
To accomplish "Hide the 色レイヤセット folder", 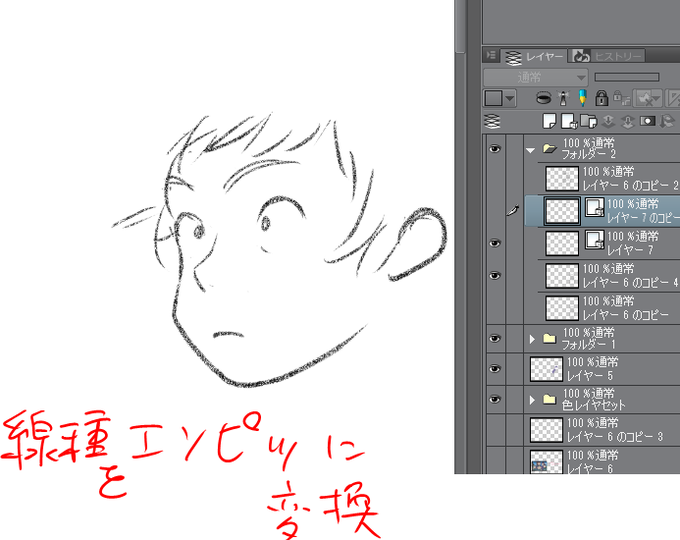I will [x=495, y=399].
